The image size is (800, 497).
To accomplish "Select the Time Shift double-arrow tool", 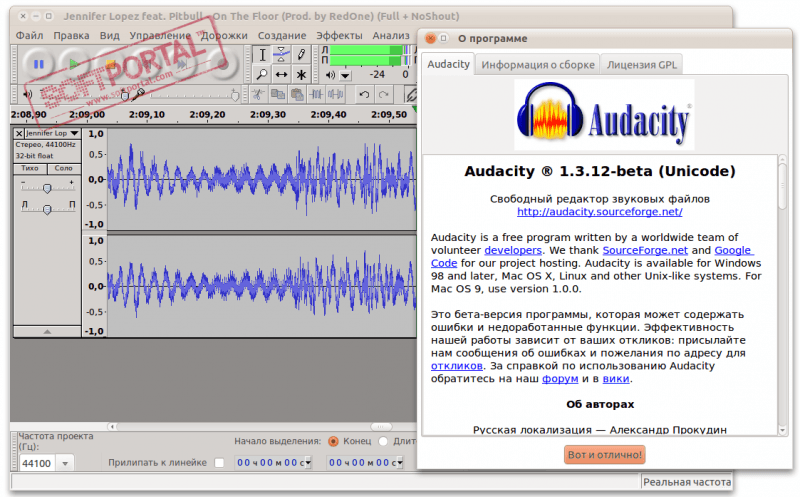I will click(x=281, y=74).
